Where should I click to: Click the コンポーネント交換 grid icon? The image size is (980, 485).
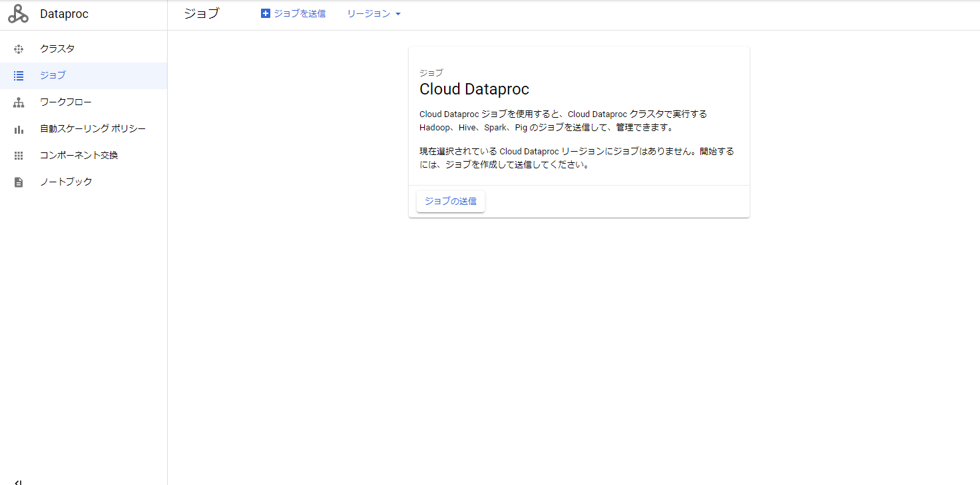pos(19,155)
